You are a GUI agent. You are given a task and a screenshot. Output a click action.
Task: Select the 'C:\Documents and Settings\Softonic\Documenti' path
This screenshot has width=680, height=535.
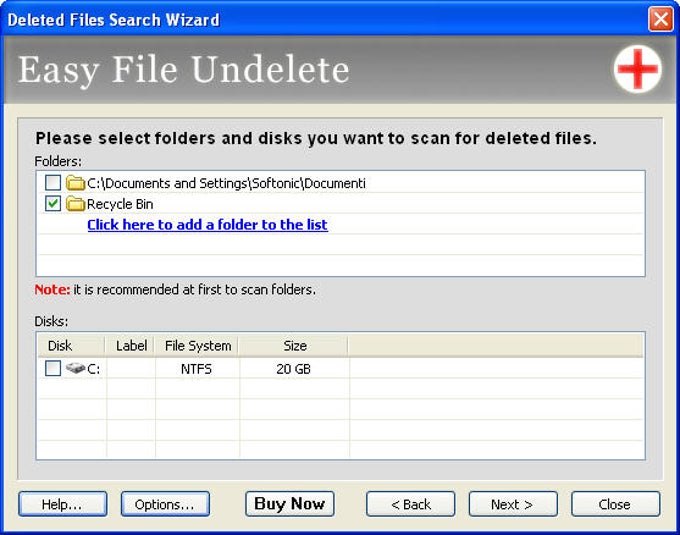(x=226, y=183)
